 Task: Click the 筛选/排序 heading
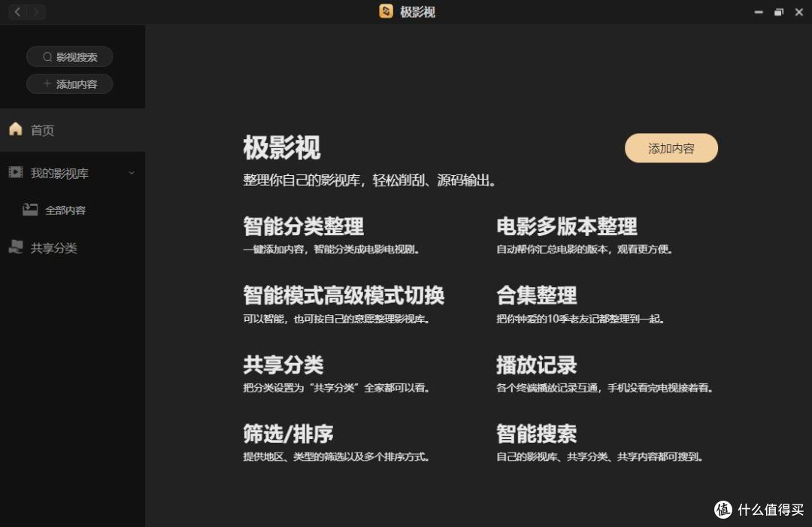(x=289, y=434)
